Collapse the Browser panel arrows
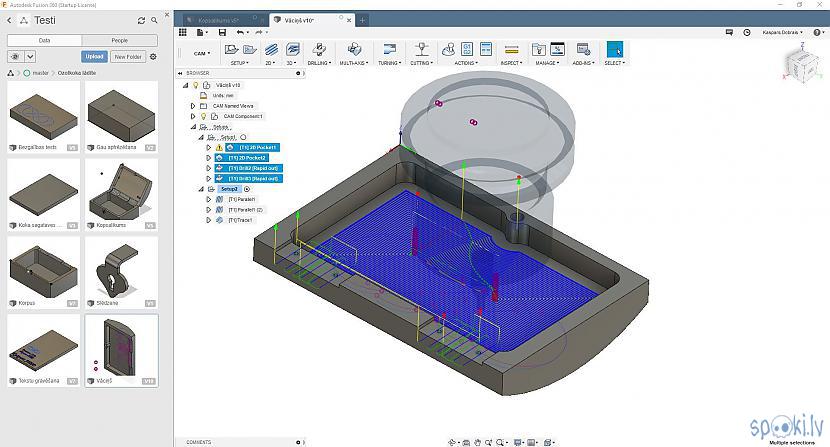Viewport: 830px width, 447px height. point(180,73)
